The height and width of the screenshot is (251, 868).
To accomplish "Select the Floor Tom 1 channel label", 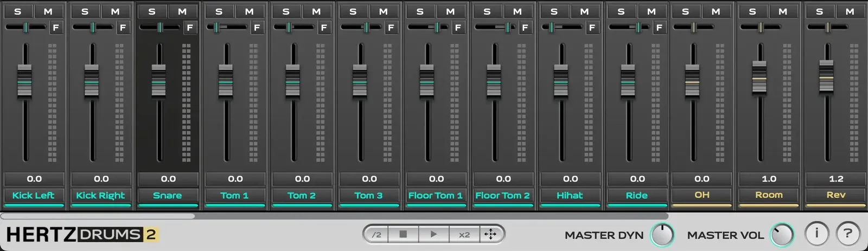I will (x=436, y=195).
